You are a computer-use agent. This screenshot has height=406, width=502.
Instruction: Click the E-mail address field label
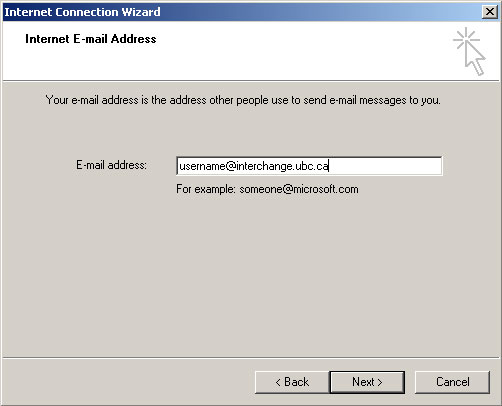coord(111,165)
